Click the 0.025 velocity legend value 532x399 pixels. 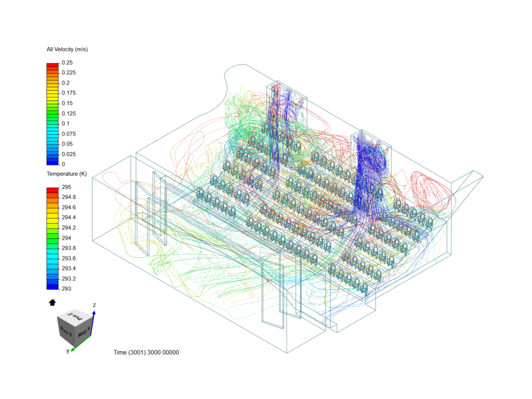(69, 154)
